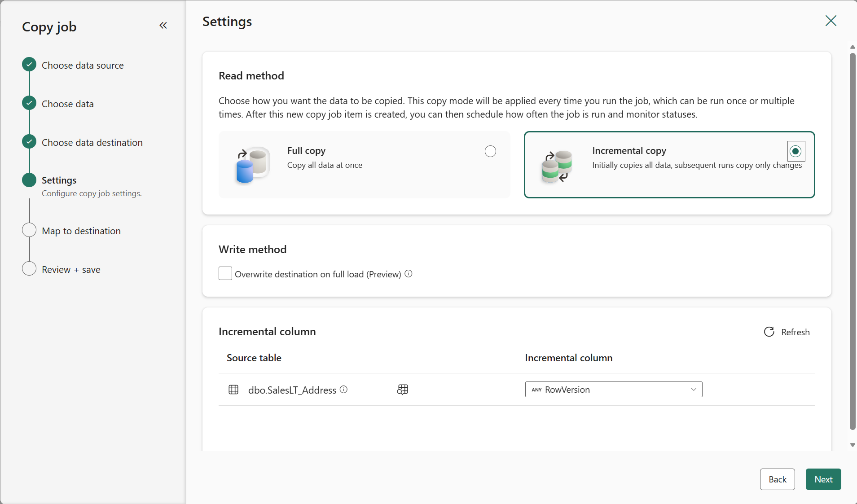Screen dimensions: 857x504
Task: Collapse the Copy job sidebar with double chevrons
Action: (x=163, y=26)
